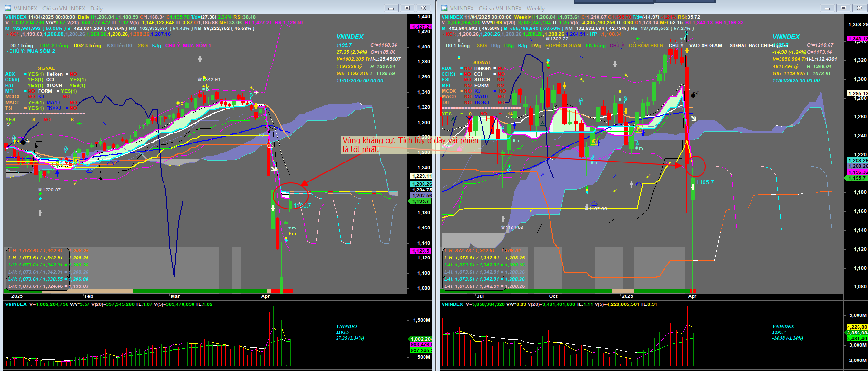The image size is (868, 371).
Task: Click 'Feb' on the Daily chart date axis
Action: click(x=89, y=296)
